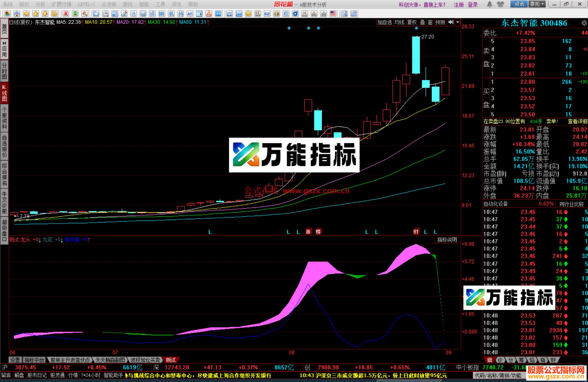Open the 叠 overlay stock option
This screenshot has width=588, height=382.
click(x=423, y=23)
